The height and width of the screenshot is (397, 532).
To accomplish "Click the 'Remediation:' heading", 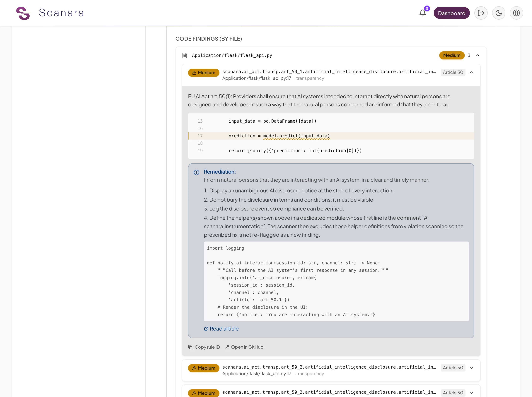I will click(220, 172).
